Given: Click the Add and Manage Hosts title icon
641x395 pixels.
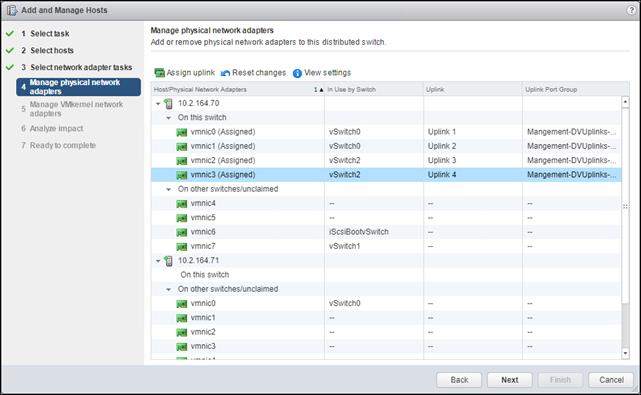Looking at the screenshot, I should (x=12, y=10).
